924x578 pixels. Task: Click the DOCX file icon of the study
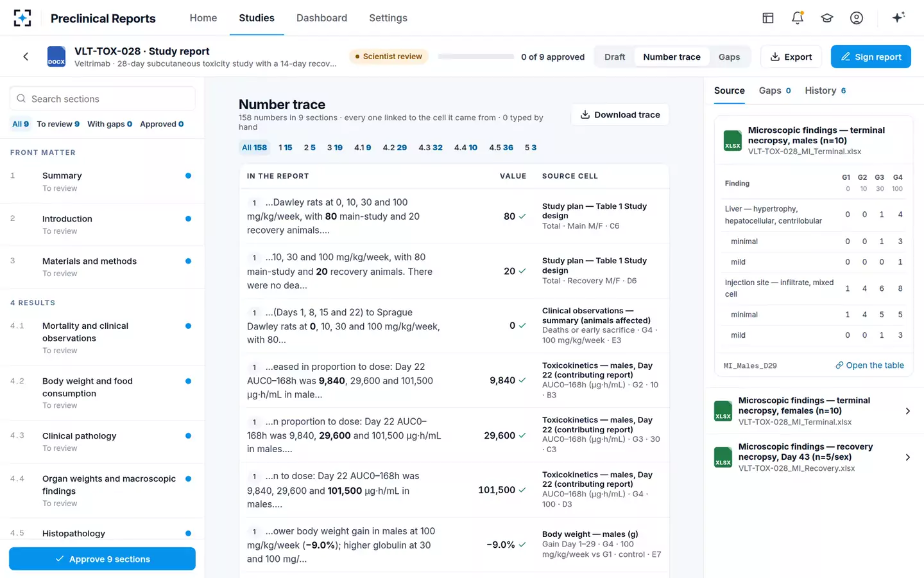pos(56,57)
